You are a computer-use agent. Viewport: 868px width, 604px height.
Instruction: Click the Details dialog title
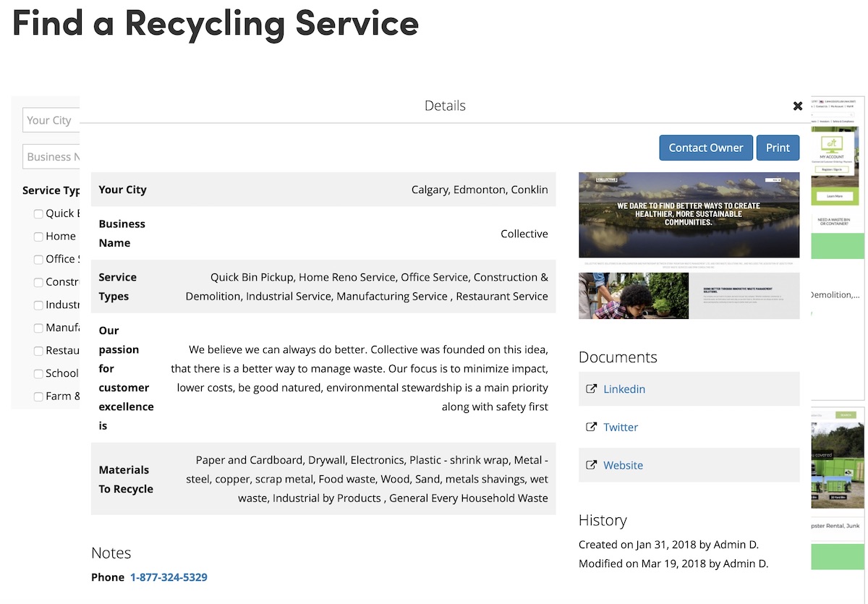(445, 106)
